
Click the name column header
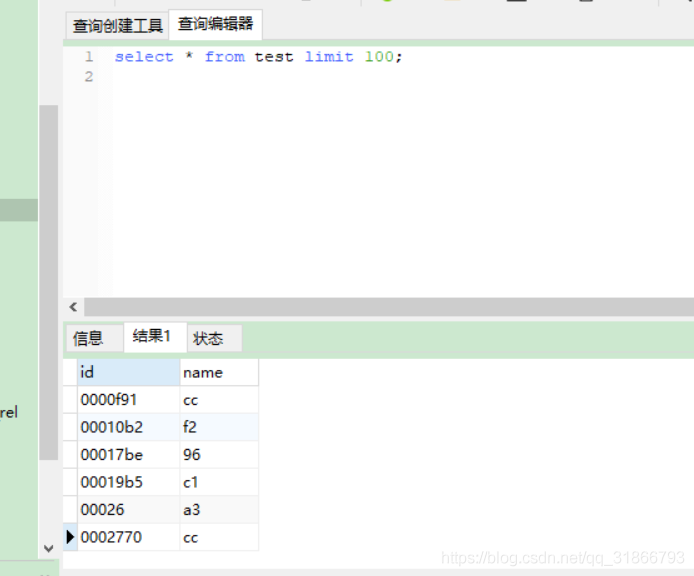[x=219, y=372]
